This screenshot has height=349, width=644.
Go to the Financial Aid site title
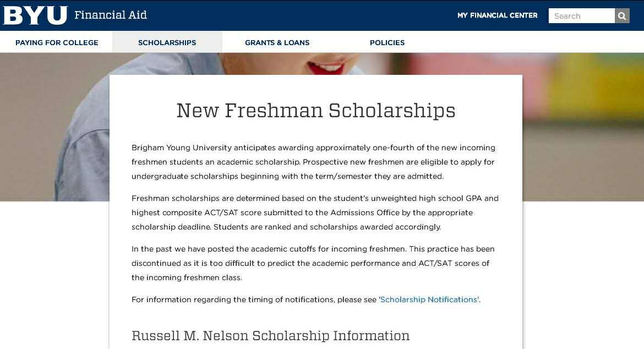click(111, 15)
